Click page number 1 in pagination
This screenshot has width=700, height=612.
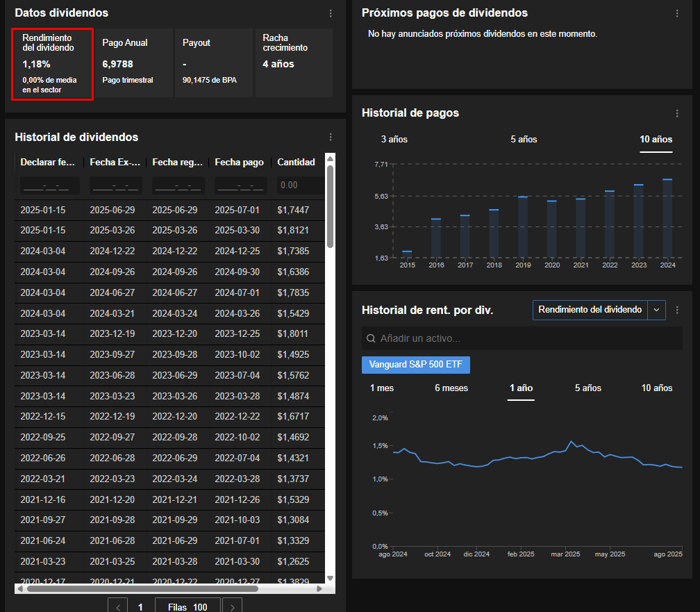(x=140, y=606)
